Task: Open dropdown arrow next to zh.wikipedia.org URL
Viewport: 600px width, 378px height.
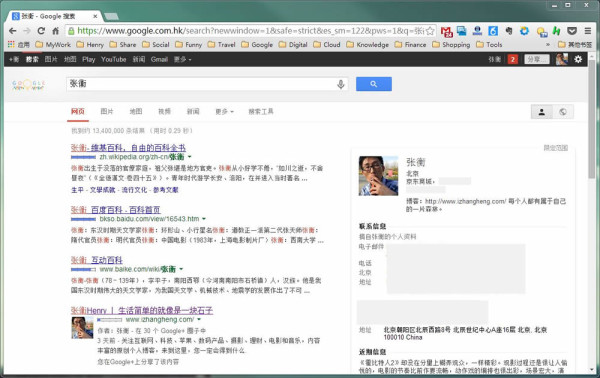Action: pos(189,157)
